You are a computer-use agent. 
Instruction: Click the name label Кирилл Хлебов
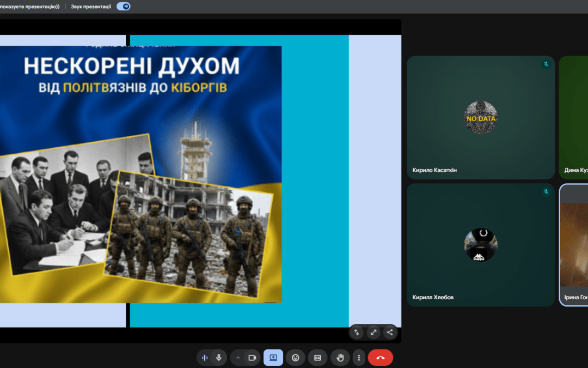point(433,298)
